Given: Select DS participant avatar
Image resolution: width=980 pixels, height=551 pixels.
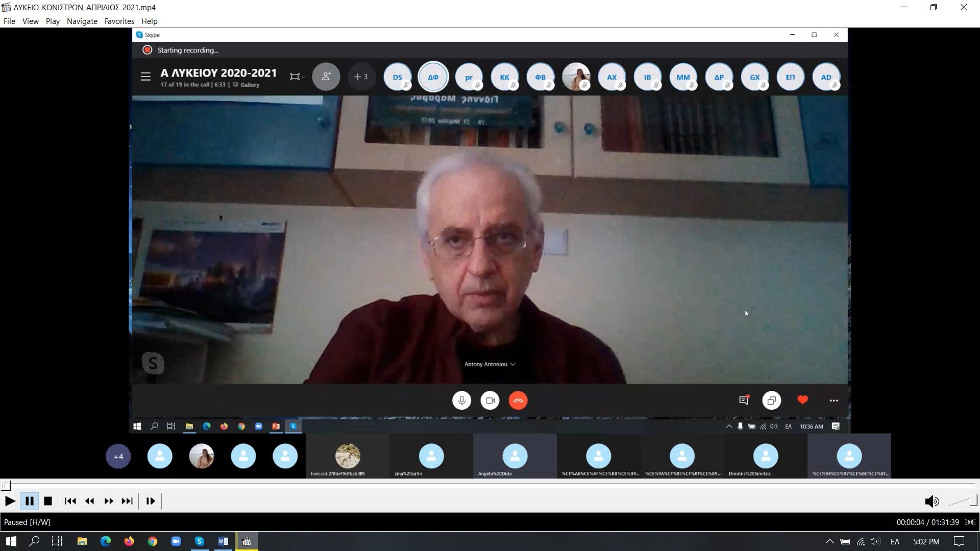Looking at the screenshot, I should tap(398, 77).
